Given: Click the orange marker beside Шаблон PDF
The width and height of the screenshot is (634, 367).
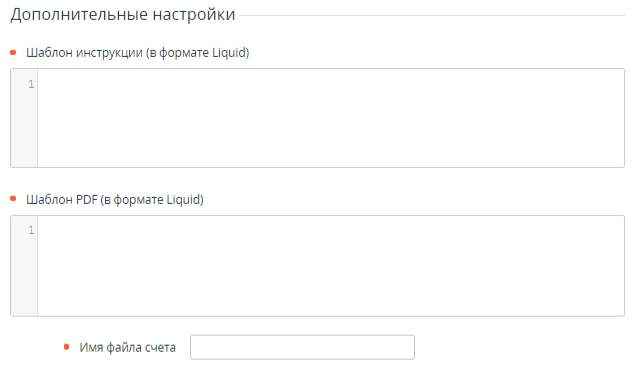Looking at the screenshot, I should tap(13, 198).
